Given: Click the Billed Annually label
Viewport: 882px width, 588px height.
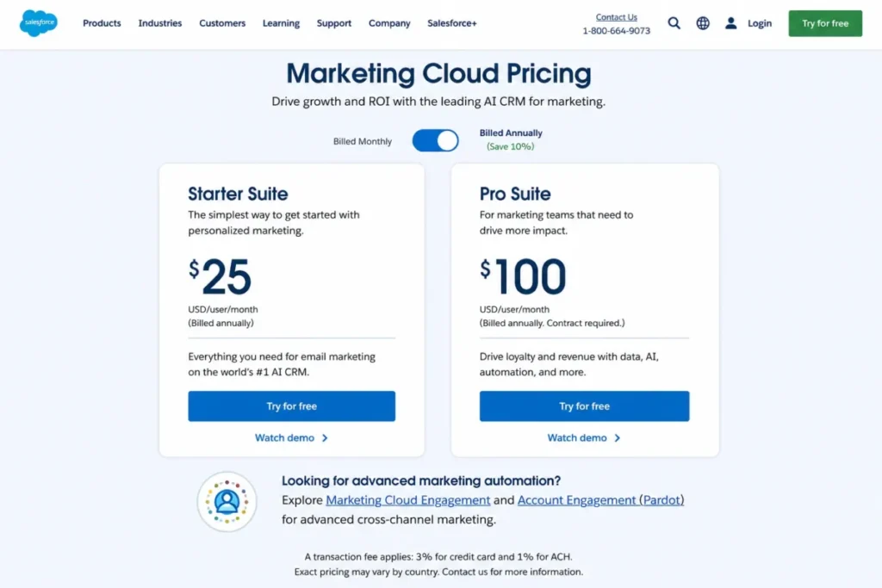Looking at the screenshot, I should pos(511,133).
